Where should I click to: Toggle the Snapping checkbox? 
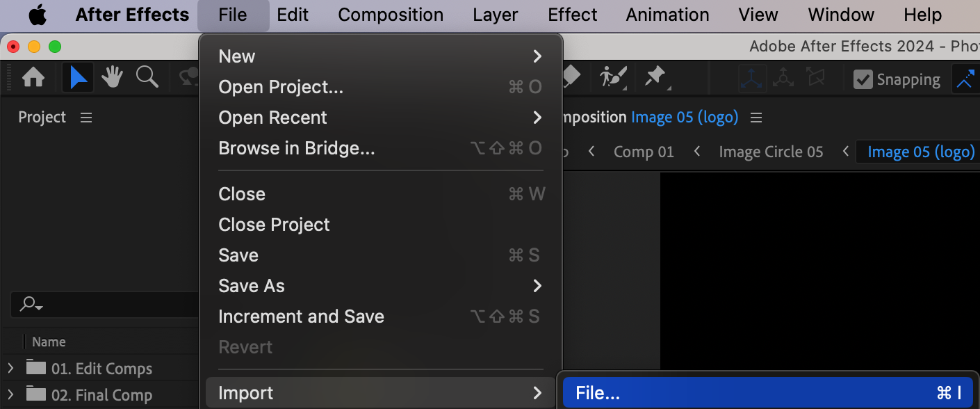(863, 79)
